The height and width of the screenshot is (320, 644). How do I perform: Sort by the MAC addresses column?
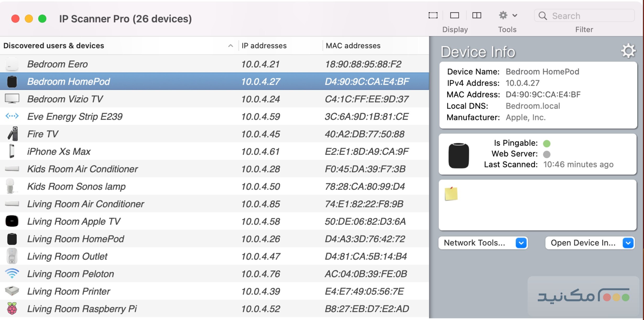[353, 45]
